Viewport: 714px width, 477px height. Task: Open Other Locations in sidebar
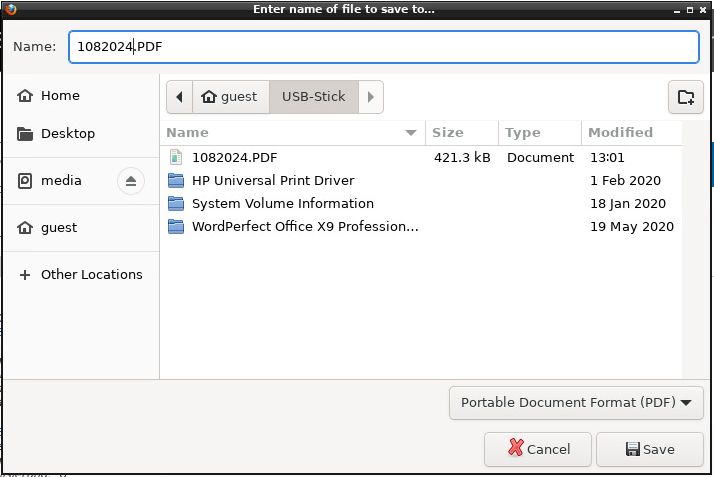tap(81, 275)
